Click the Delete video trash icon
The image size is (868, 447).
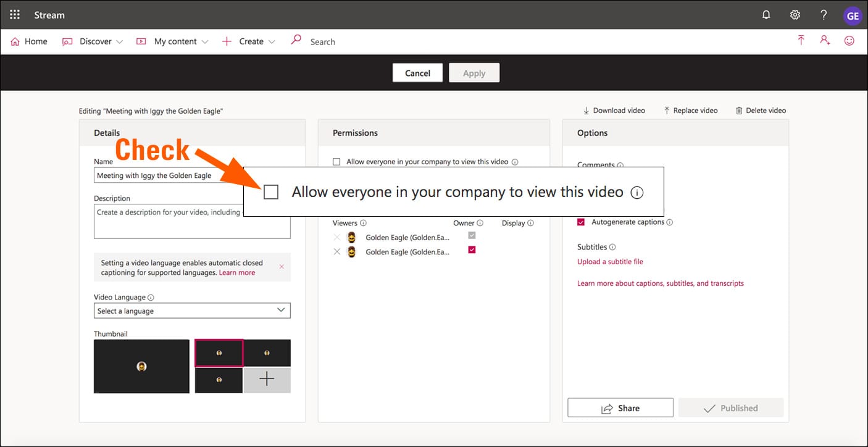tap(739, 110)
